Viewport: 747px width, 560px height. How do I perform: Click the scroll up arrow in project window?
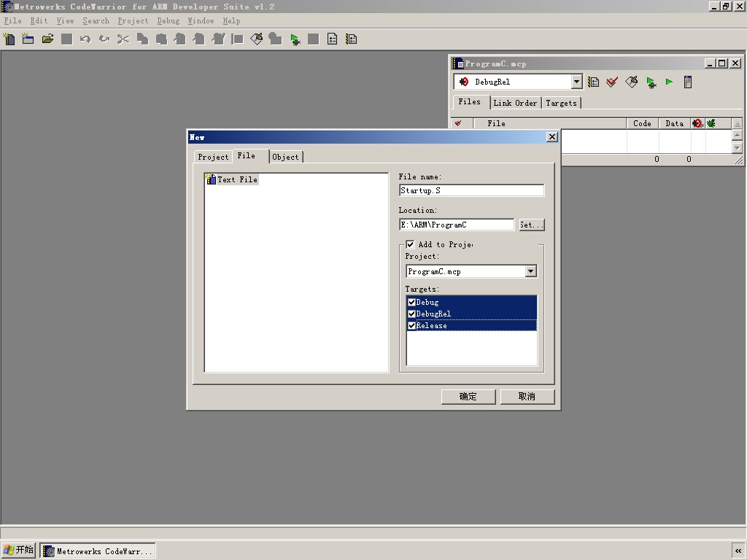tap(737, 135)
